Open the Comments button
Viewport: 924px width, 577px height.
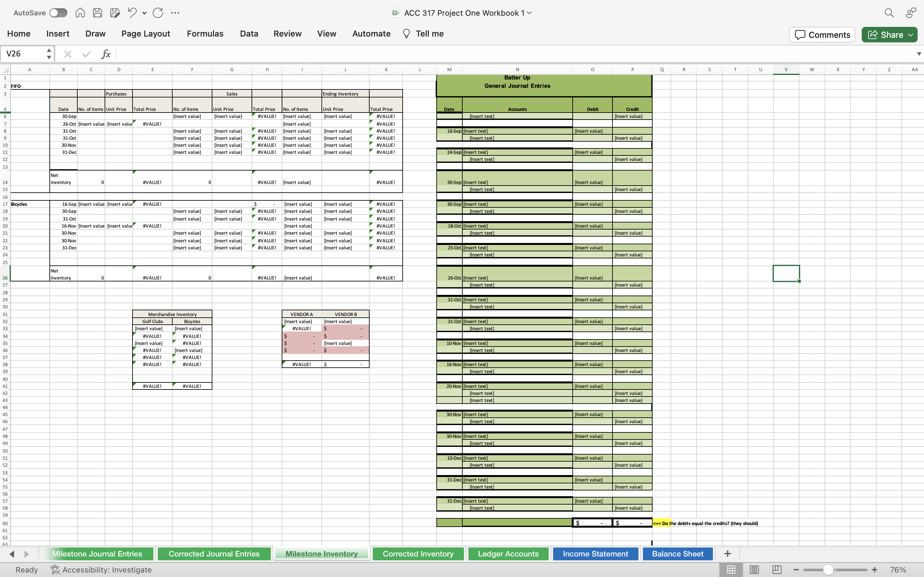[822, 35]
